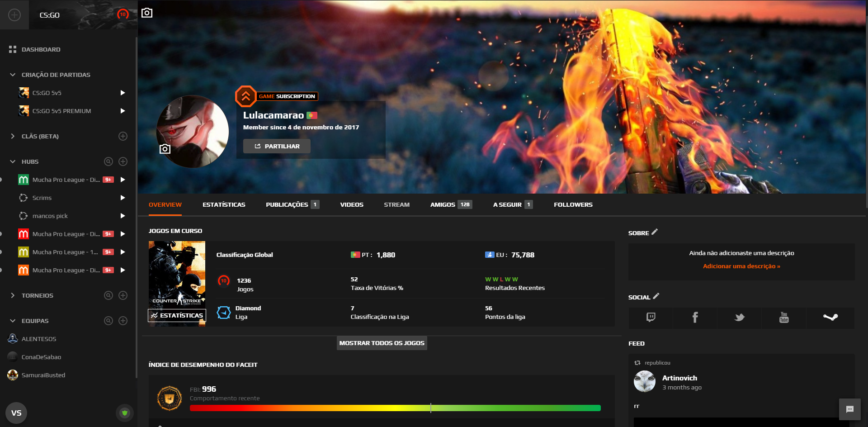The height and width of the screenshot is (427, 868).
Task: Create a tournament with the plus icon
Action: (x=123, y=295)
